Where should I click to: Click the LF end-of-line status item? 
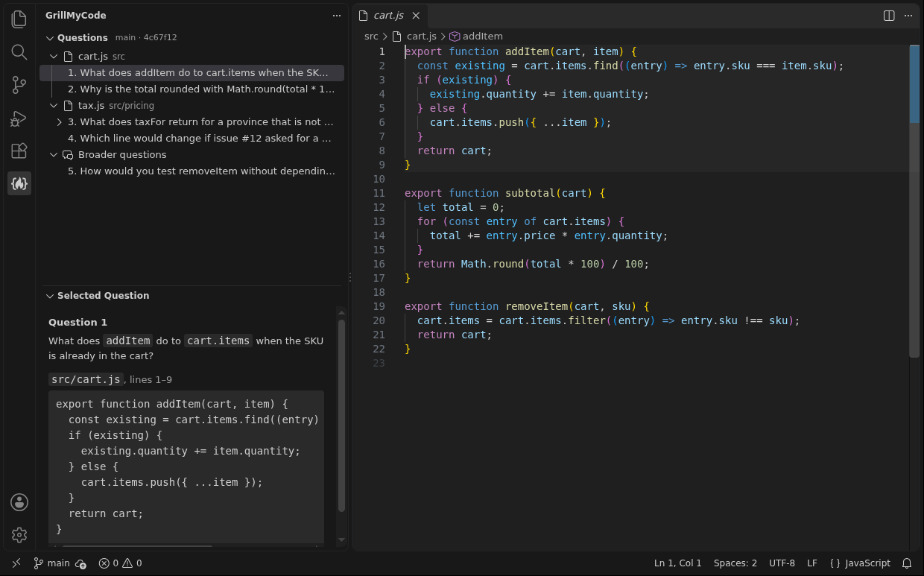point(812,563)
